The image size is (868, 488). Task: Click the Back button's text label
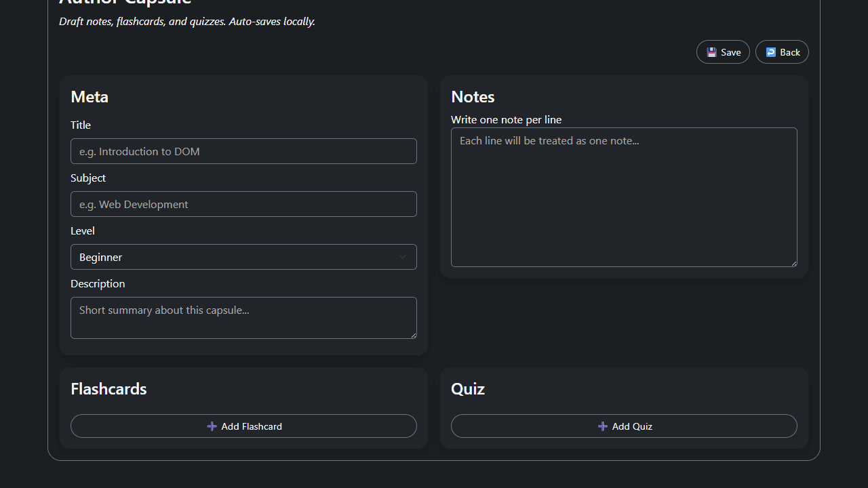click(790, 52)
